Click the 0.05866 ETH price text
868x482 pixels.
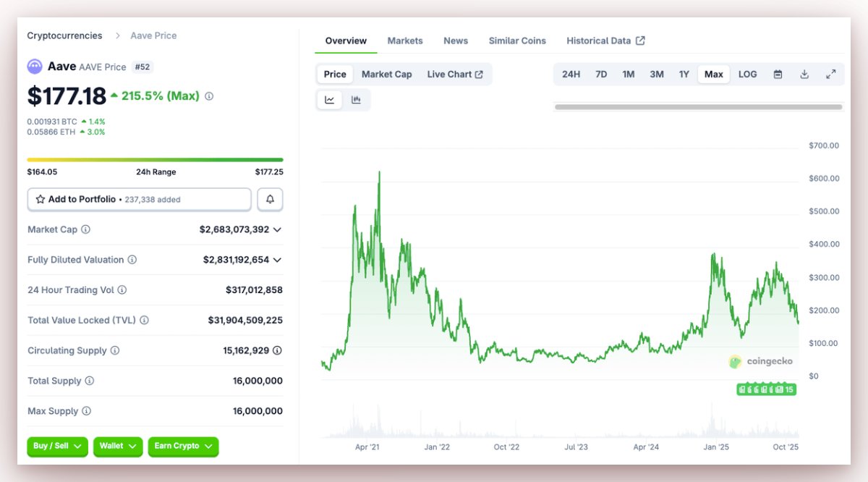click(51, 132)
